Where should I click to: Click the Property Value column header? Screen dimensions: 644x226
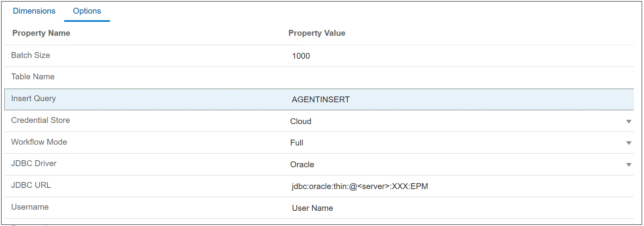317,33
